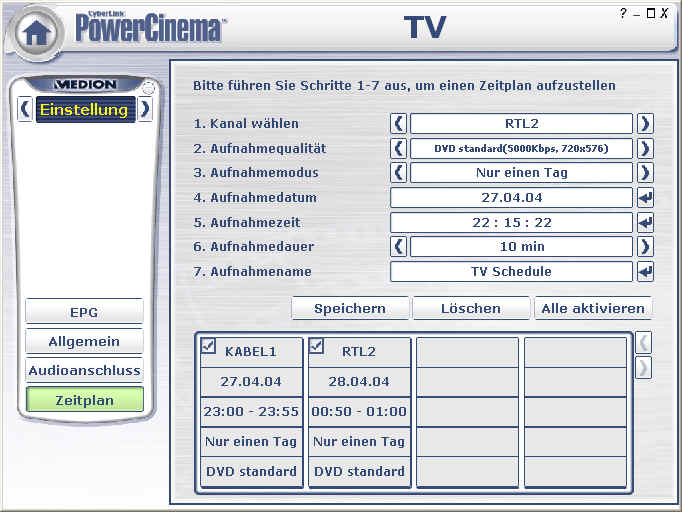682x512 pixels.
Task: Open the Audioanschluss settings section
Action: [x=84, y=370]
